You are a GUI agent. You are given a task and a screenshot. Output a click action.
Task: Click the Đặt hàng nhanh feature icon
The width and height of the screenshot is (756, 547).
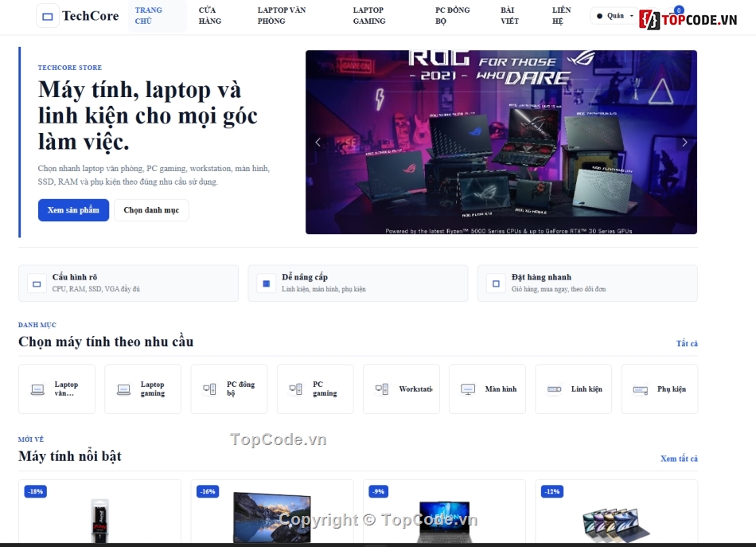(496, 283)
